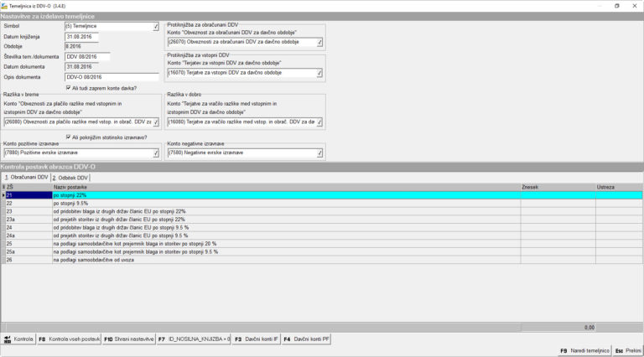Open the (16070) Terjatve za vstopni DDV dropdown
644x357 pixels.
pos(319,73)
